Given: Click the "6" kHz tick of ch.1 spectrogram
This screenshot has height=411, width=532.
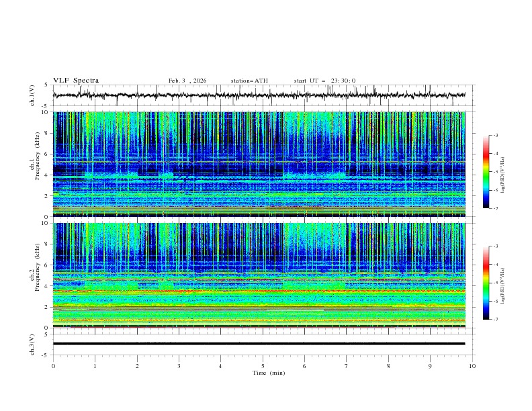Looking at the screenshot, I should pos(47,154).
